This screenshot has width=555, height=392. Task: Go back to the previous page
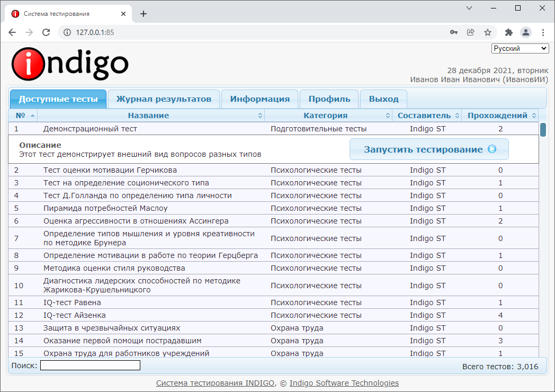click(x=12, y=32)
